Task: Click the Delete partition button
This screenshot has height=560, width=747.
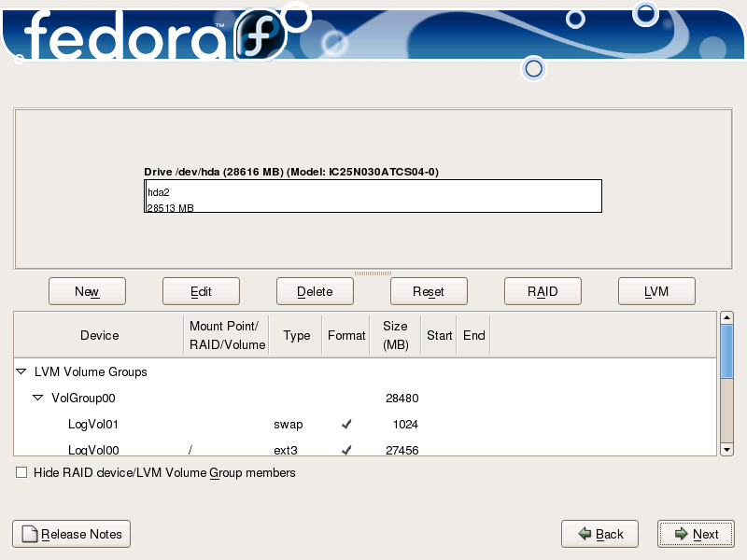Action: (x=315, y=291)
